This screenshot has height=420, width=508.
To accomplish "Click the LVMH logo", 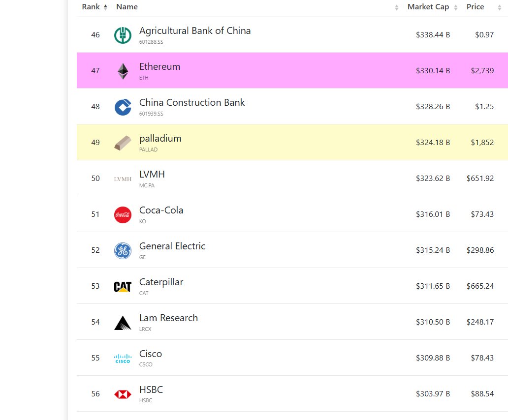I will pyautogui.click(x=123, y=179).
